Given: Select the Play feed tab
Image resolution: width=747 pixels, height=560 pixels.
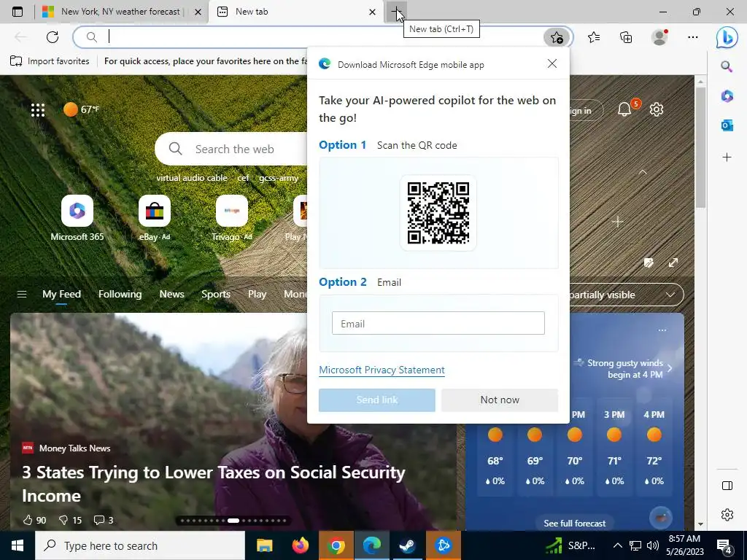Looking at the screenshot, I should (258, 295).
